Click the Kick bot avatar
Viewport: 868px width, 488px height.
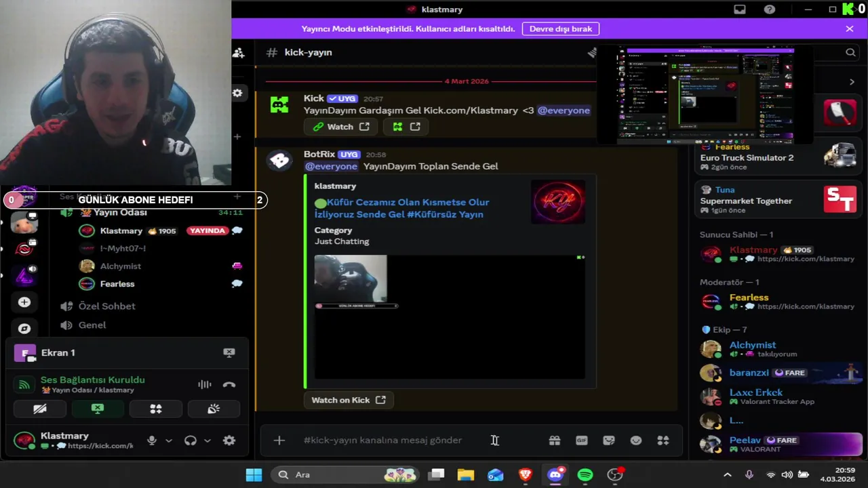[x=279, y=105]
